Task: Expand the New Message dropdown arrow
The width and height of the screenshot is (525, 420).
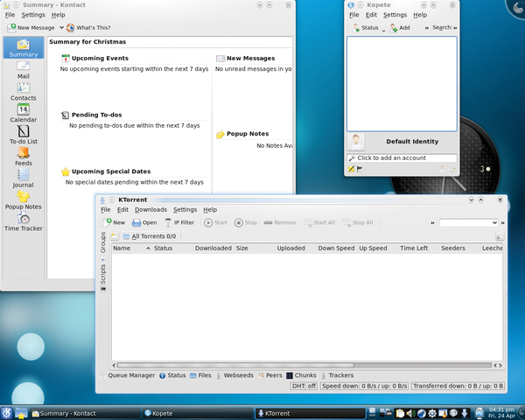Action: click(61, 27)
